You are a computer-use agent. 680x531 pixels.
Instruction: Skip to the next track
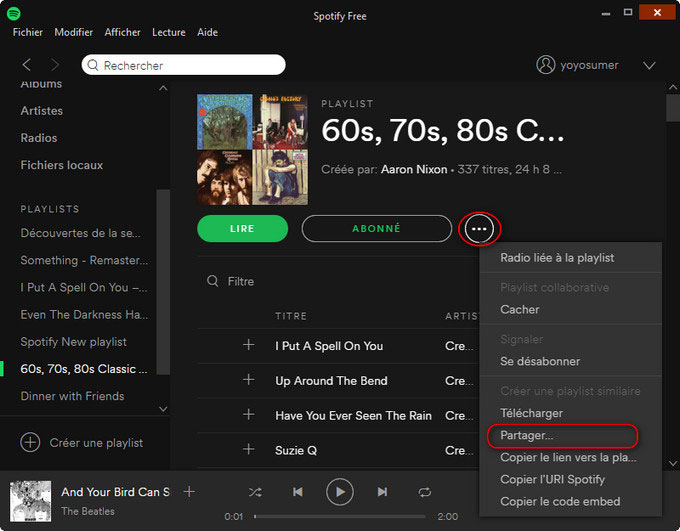[x=382, y=492]
